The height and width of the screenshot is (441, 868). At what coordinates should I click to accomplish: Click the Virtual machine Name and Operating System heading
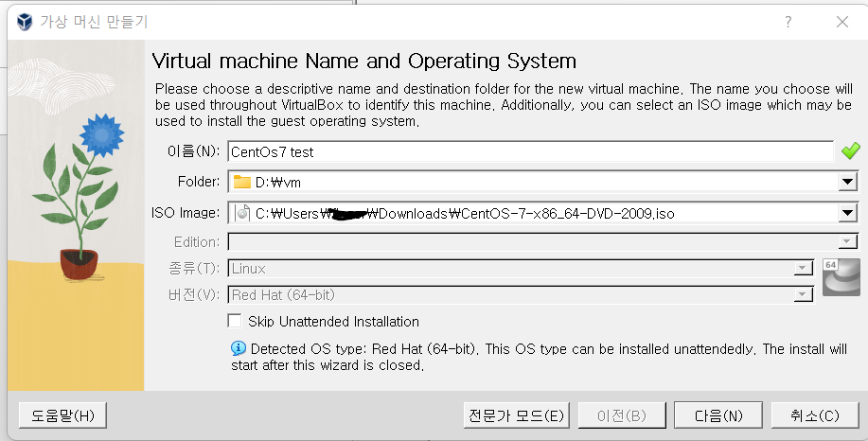[x=363, y=61]
